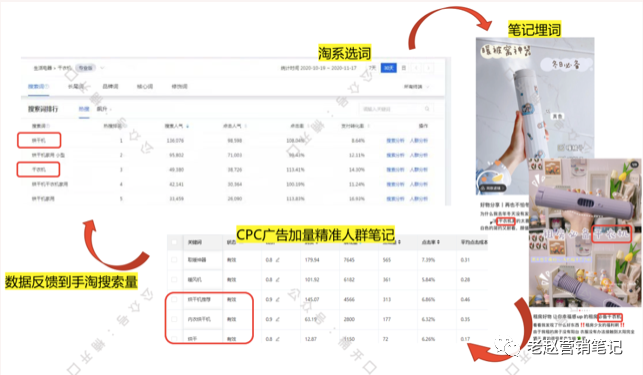This screenshot has height=375, width=643.
Task: Click the 7.39% click rate cell
Action: (429, 260)
